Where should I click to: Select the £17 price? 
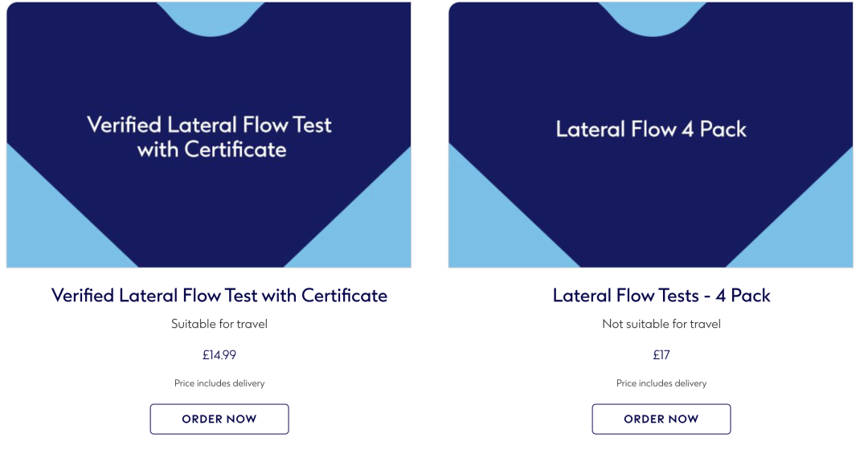(x=661, y=355)
